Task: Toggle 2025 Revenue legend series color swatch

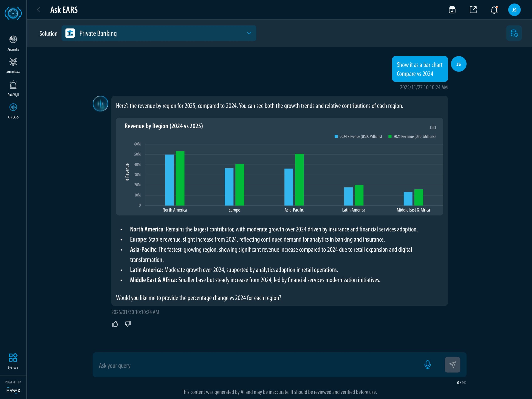Action: pos(390,136)
